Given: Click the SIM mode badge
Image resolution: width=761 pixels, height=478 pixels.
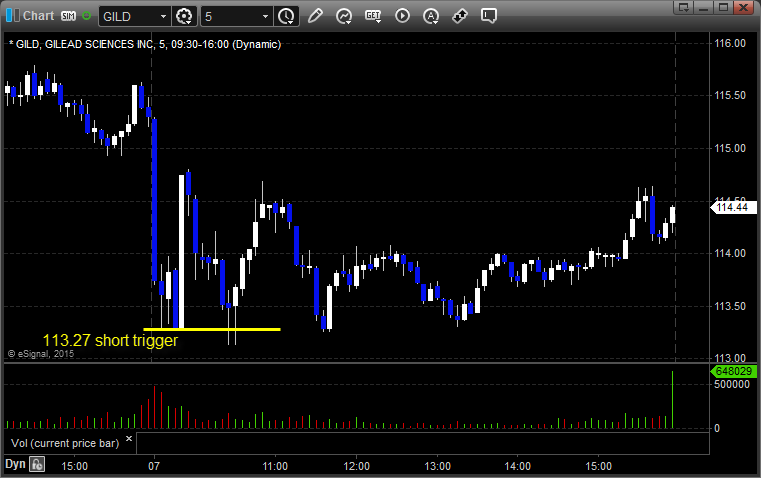Looking at the screenshot, I should pyautogui.click(x=68, y=16).
